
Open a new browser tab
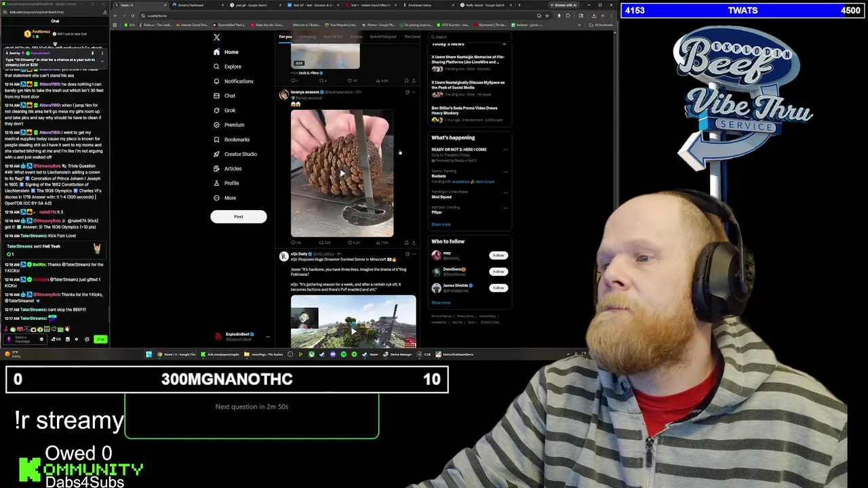tap(519, 5)
